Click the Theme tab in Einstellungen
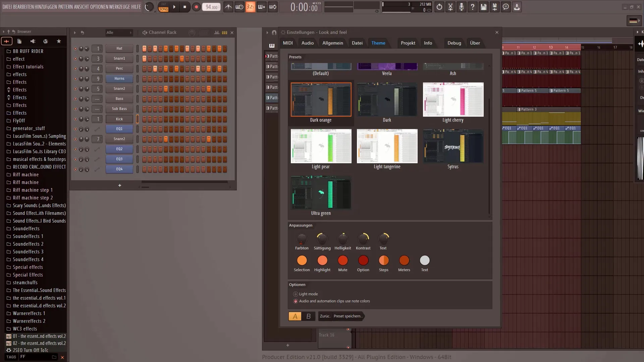644x362 pixels. (x=378, y=43)
